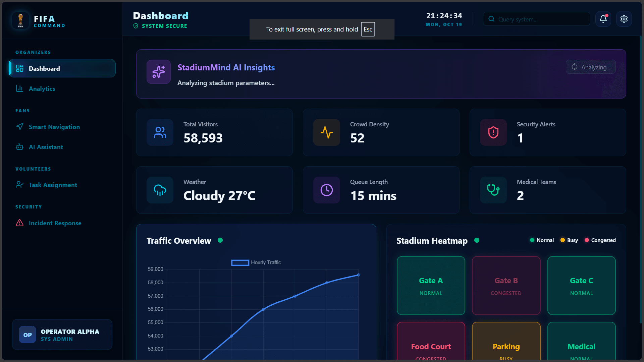
Task: Click the FIFA trophy logo
Action: (21, 20)
